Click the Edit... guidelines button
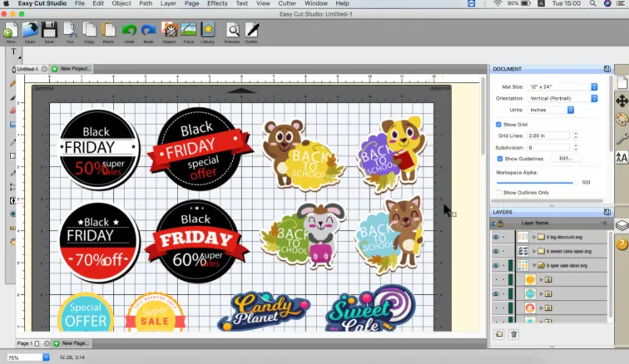The height and width of the screenshot is (364, 629). click(566, 159)
